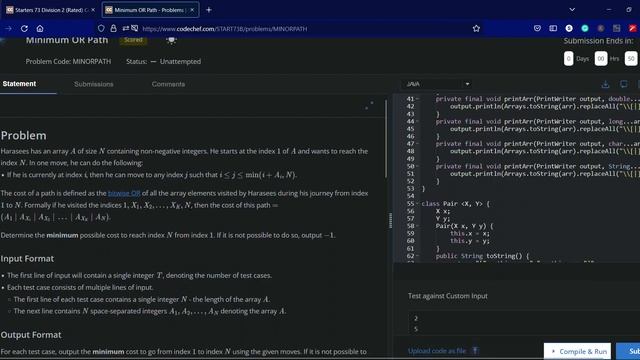Click the Compile & Run button
The width and height of the screenshot is (640, 360).
click(x=578, y=351)
